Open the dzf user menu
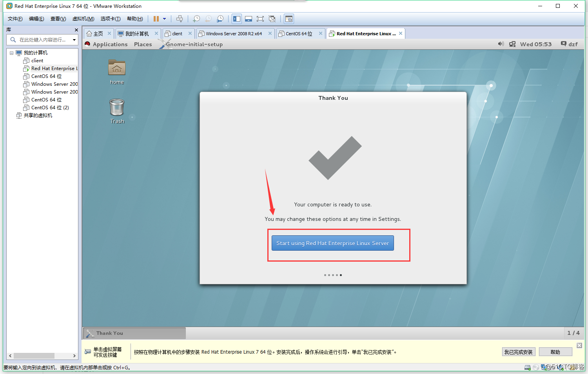Viewport: 588px width, 374px height. 569,44
